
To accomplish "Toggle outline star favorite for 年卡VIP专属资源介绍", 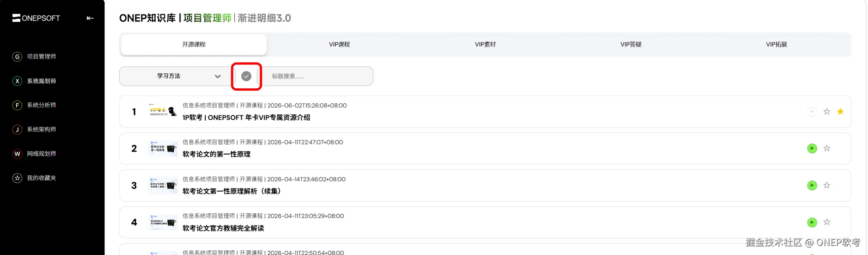I will click(x=826, y=111).
